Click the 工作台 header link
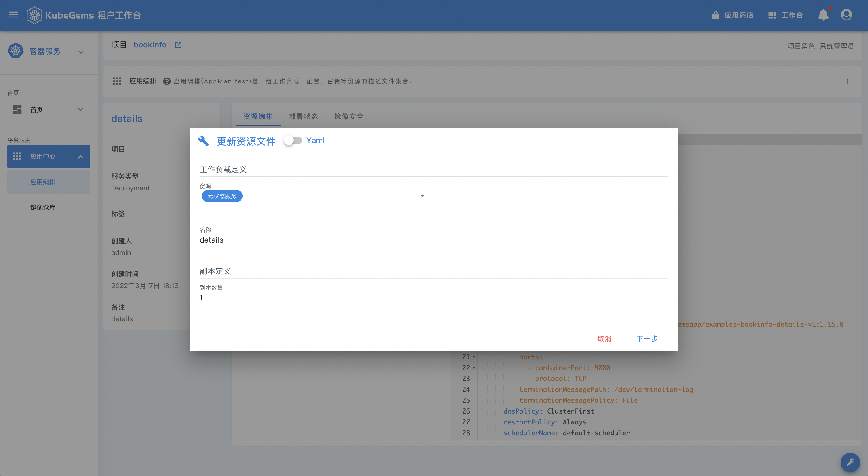Screen dimensions: 868x476 792,15
